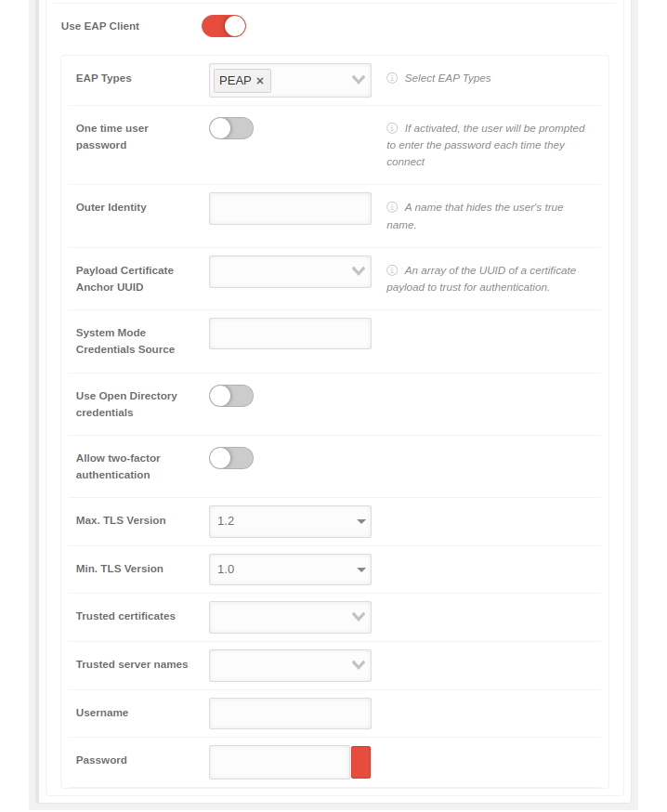Viewport: 667px width, 812px height.
Task: Expand the Trusted server names dropdown
Action: [290, 665]
